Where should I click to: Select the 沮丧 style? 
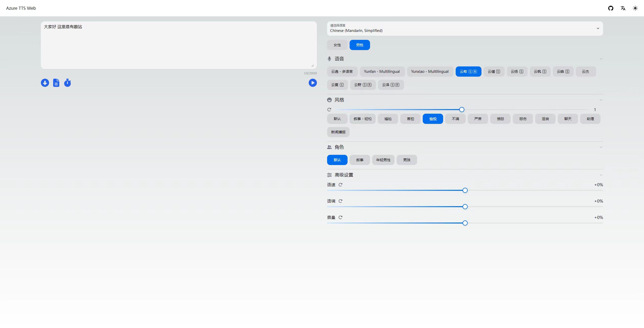coord(545,119)
